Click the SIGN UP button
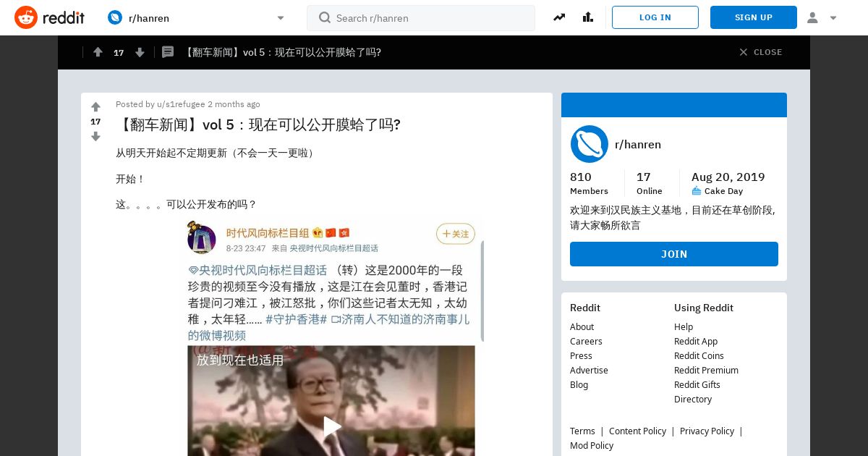The height and width of the screenshot is (456, 868). click(754, 17)
